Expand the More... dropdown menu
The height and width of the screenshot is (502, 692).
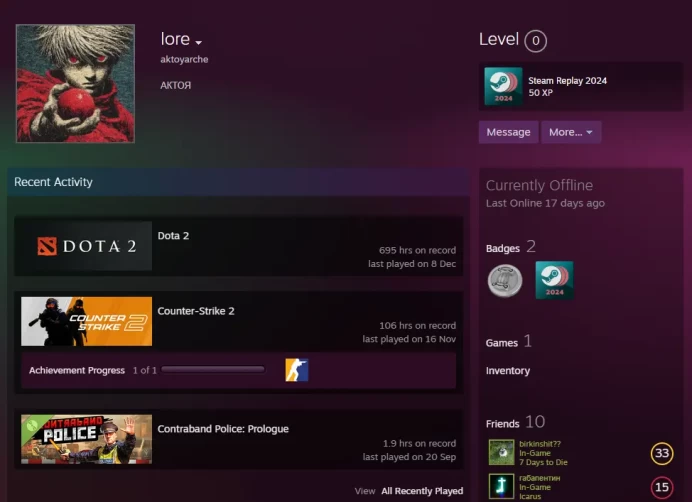[x=571, y=132]
